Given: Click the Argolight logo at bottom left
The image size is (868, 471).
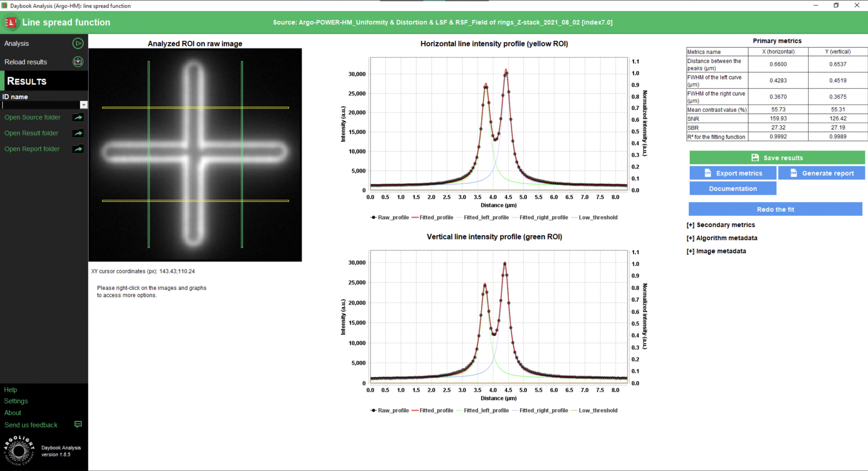Looking at the screenshot, I should 19,451.
